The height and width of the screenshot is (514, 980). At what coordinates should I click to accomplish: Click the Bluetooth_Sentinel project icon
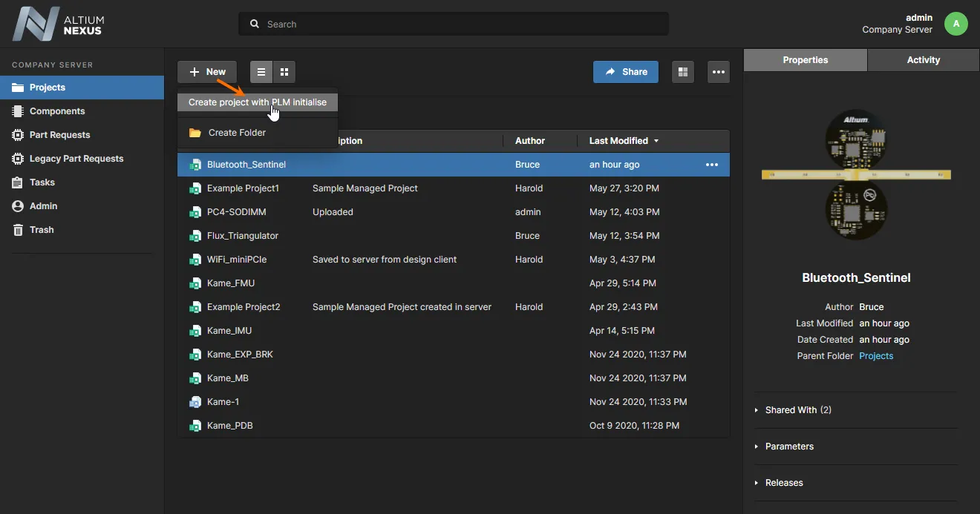coord(195,165)
